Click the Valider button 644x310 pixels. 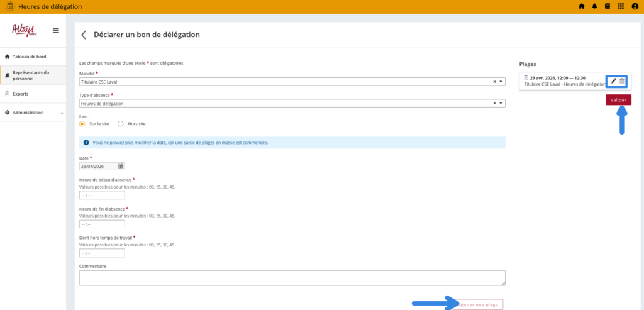(x=618, y=100)
